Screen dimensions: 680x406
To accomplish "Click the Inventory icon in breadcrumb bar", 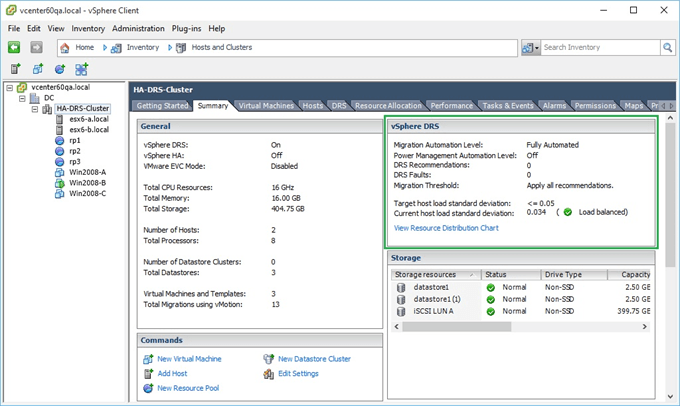I will [x=116, y=48].
